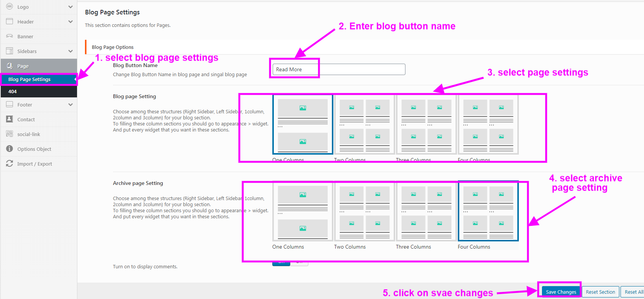
Task: Expand the Header section chevron
Action: (x=71, y=22)
